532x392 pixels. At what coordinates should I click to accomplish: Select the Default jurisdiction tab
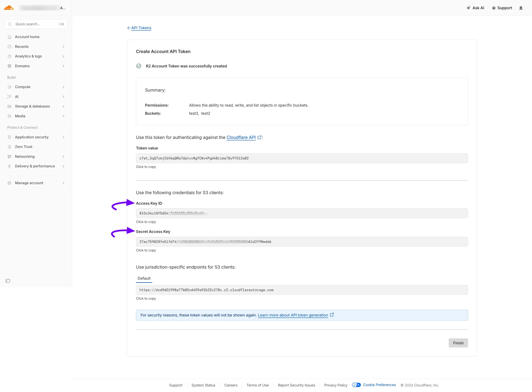click(144, 278)
